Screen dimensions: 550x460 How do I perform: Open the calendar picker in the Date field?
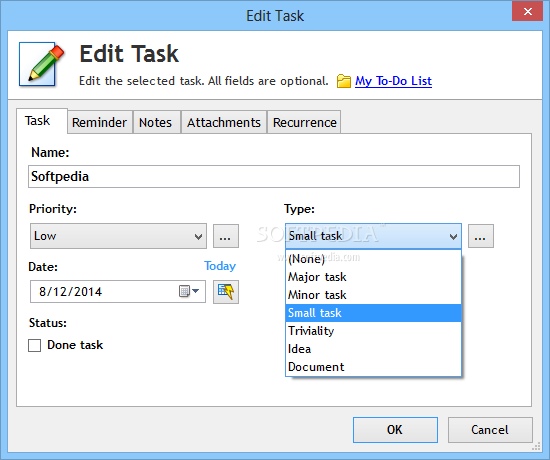coord(189,291)
